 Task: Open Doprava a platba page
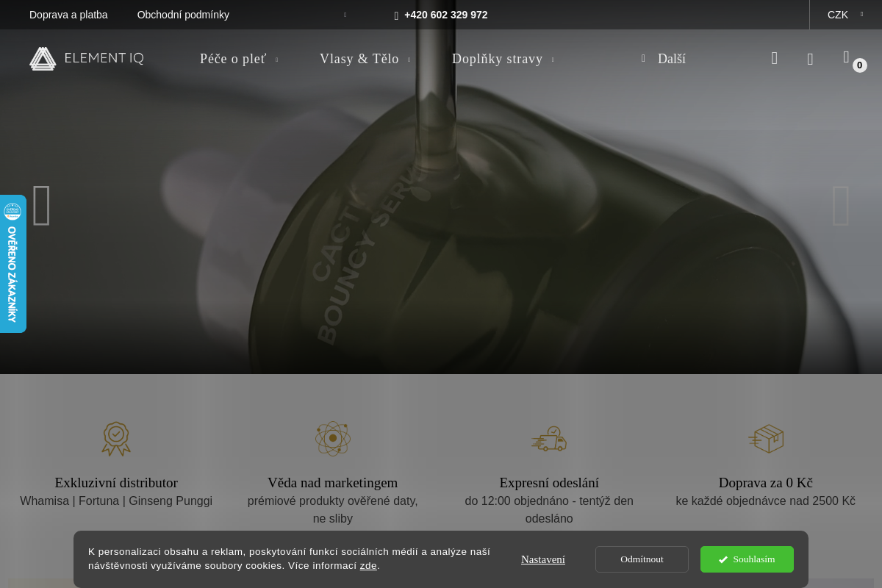(x=68, y=15)
